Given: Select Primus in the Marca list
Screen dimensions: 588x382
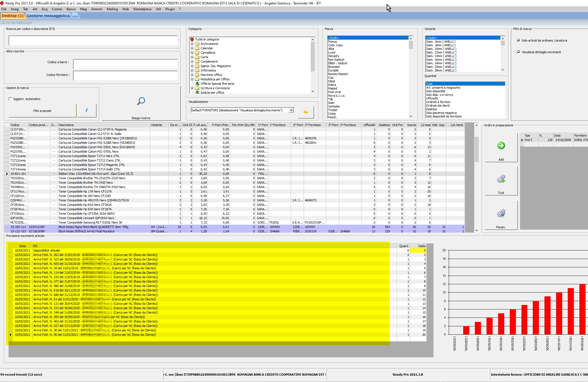Looking at the screenshot, I should click(332, 42).
